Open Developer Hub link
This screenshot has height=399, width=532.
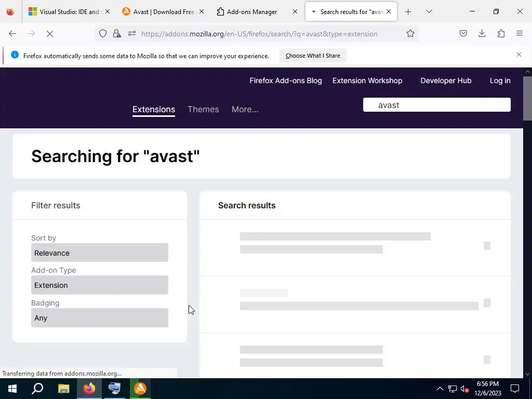pyautogui.click(x=446, y=81)
